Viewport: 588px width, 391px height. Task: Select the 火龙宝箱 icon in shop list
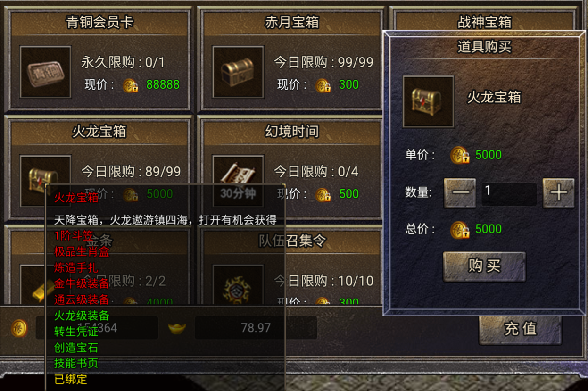click(x=45, y=181)
